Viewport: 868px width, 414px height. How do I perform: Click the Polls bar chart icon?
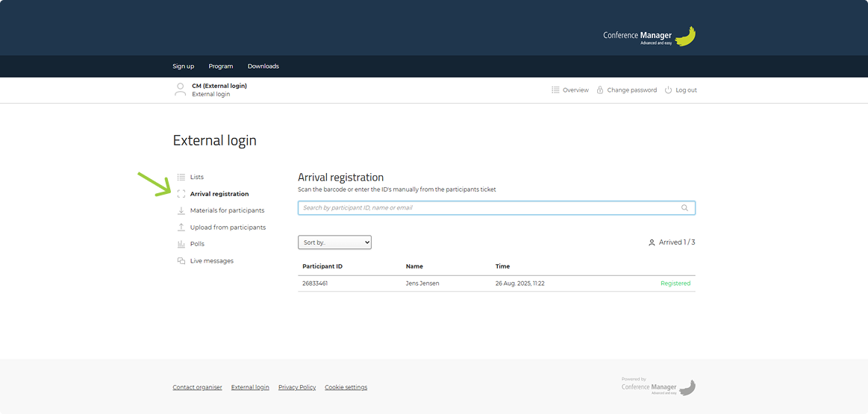(x=181, y=244)
